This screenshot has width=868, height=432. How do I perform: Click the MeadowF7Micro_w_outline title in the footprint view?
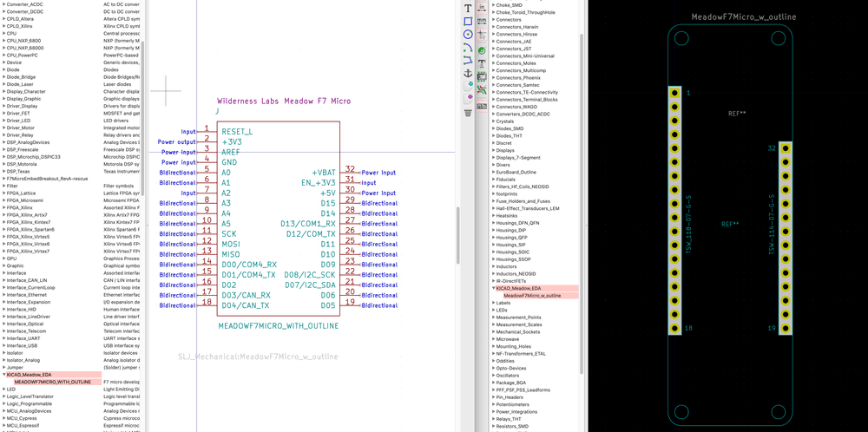[744, 17]
